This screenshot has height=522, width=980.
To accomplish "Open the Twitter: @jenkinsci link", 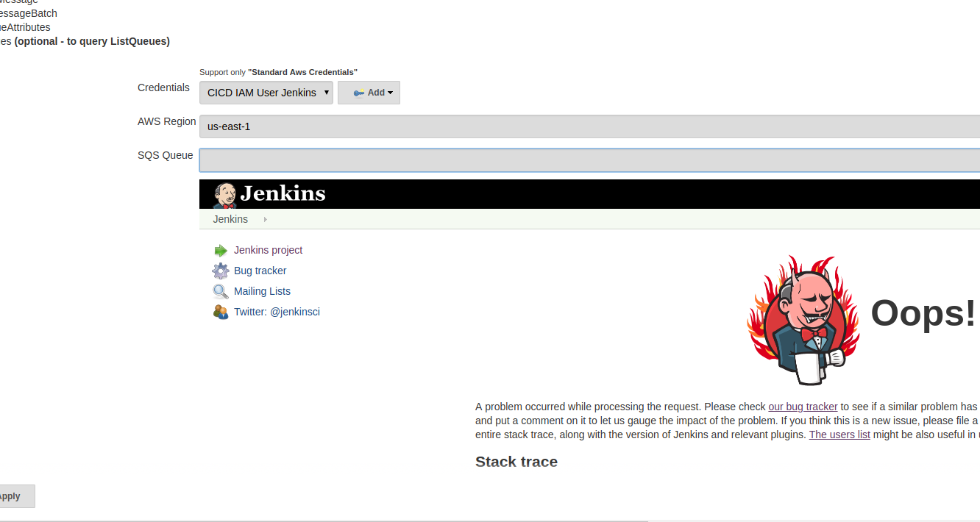I will pyautogui.click(x=277, y=312).
